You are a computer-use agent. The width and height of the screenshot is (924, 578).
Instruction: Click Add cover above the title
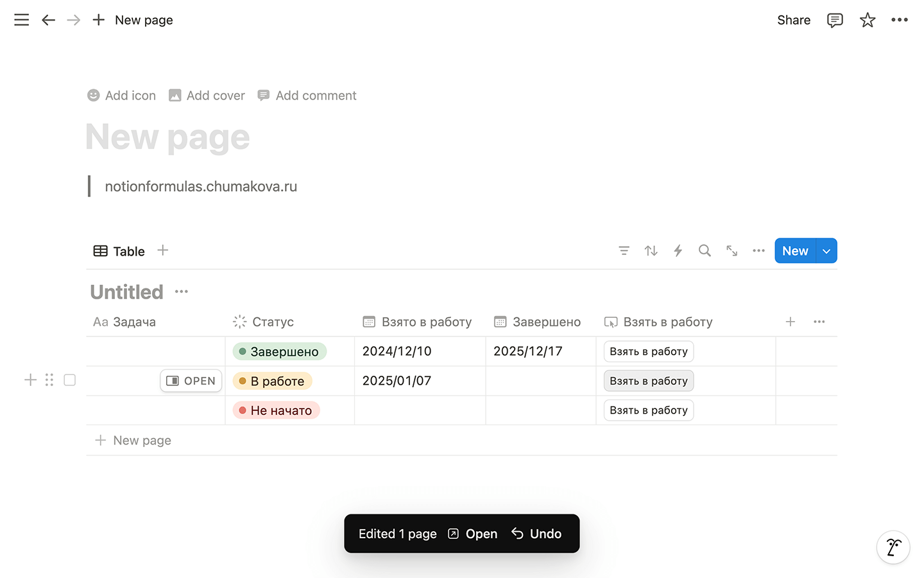click(207, 96)
